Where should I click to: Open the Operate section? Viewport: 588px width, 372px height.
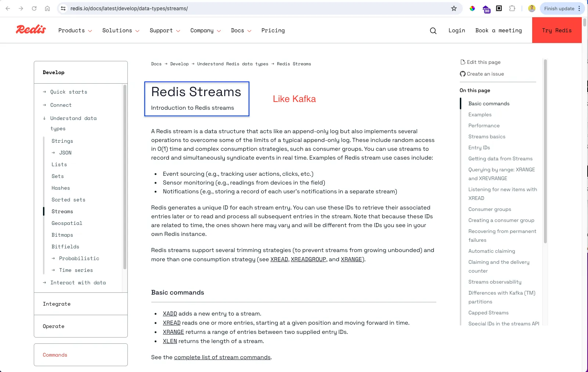pos(81,326)
